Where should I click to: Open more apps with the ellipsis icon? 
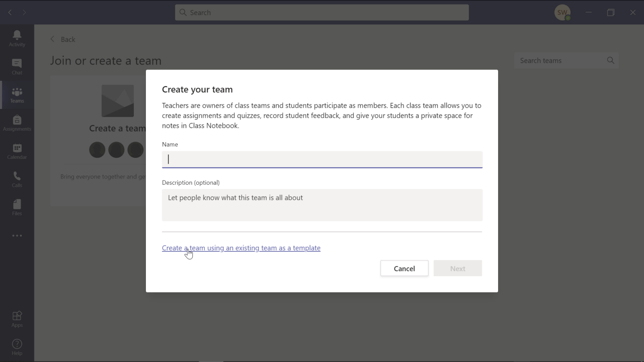click(x=17, y=235)
